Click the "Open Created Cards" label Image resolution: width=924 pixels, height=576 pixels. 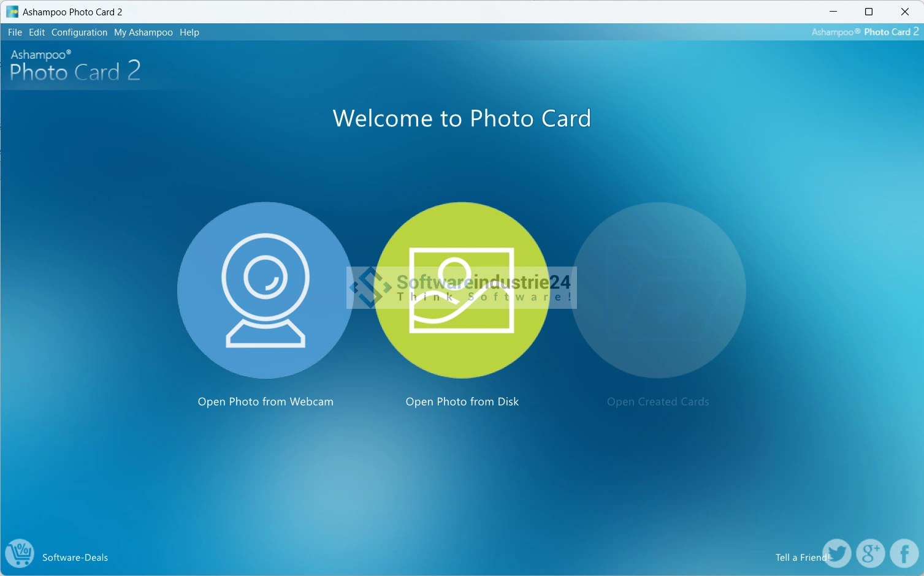coord(658,402)
